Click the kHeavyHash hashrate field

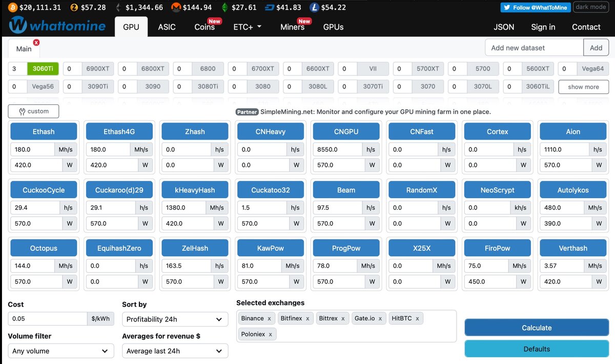(183, 208)
